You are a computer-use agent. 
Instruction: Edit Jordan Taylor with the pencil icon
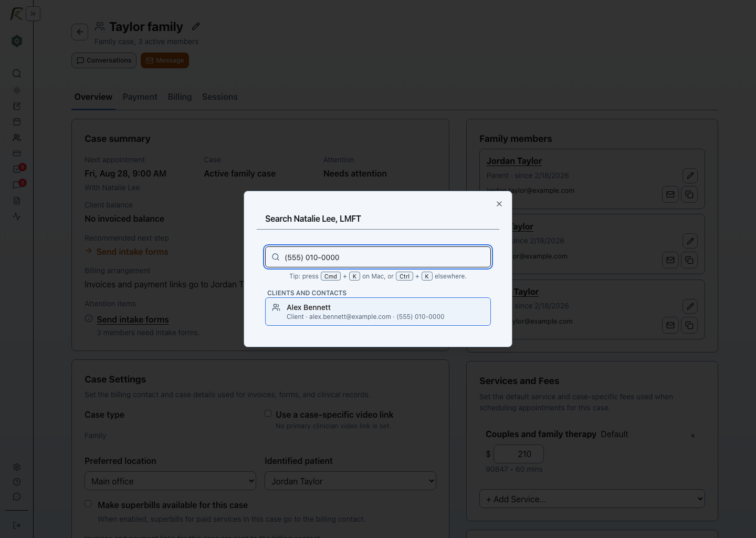pyautogui.click(x=690, y=175)
